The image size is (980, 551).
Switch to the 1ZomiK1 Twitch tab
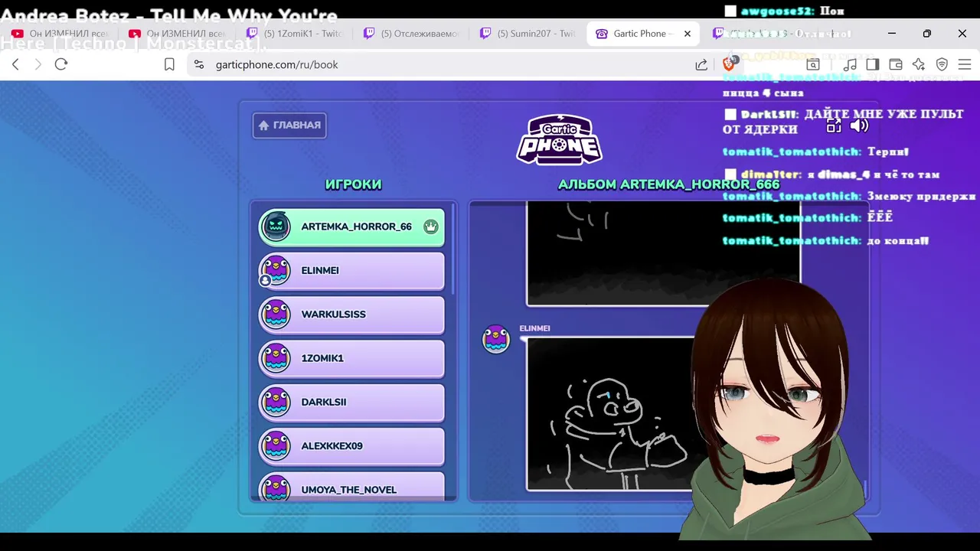[296, 34]
